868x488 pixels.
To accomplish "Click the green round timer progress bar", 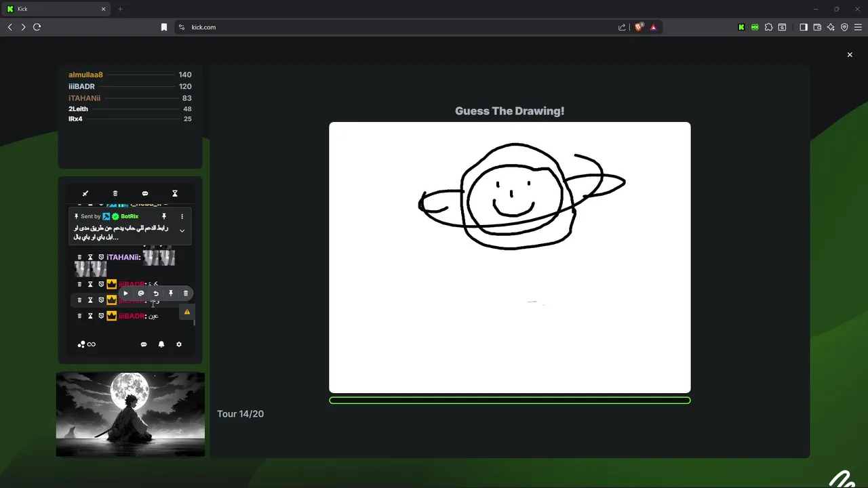I will tap(510, 401).
